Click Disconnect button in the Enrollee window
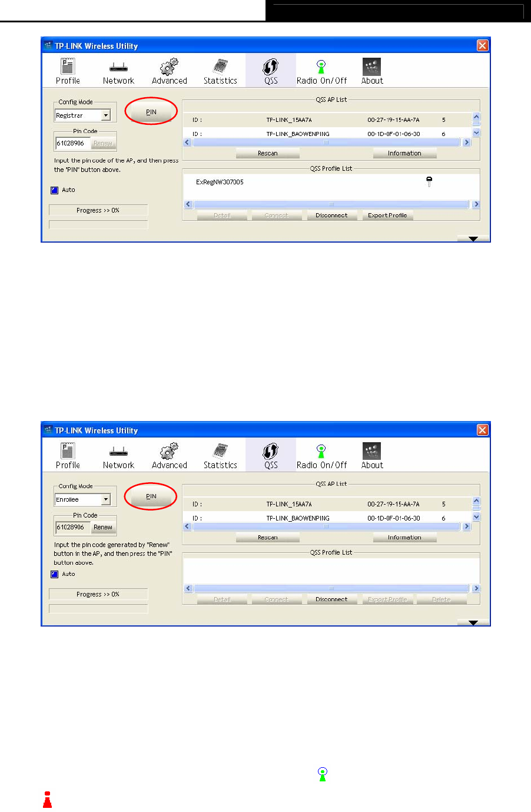 pyautogui.click(x=331, y=599)
